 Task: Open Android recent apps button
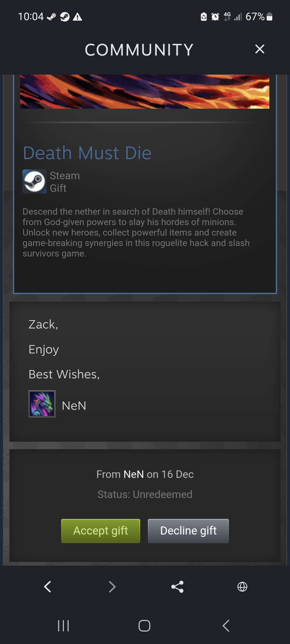pyautogui.click(x=63, y=626)
